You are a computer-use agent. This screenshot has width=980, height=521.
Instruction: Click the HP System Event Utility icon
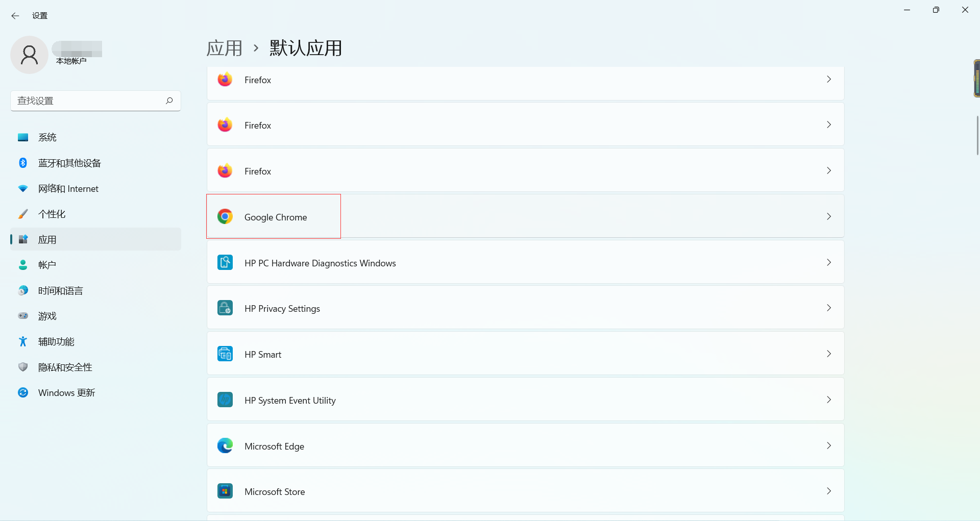(x=225, y=400)
